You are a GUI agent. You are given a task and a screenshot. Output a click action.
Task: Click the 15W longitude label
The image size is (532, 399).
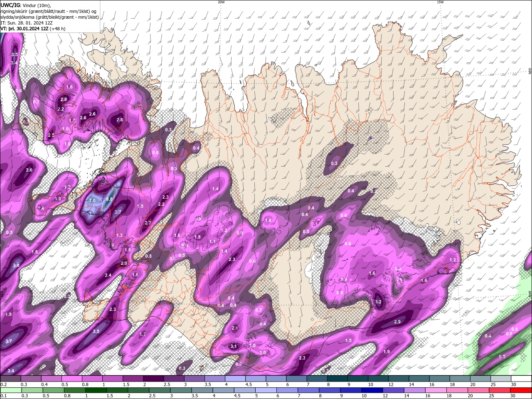[x=440, y=2]
